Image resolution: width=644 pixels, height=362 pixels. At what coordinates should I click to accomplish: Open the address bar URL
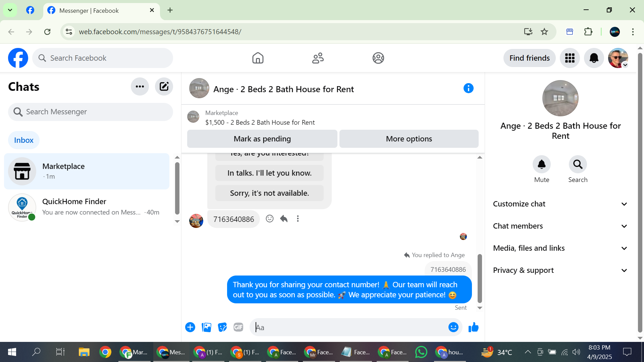(160, 32)
